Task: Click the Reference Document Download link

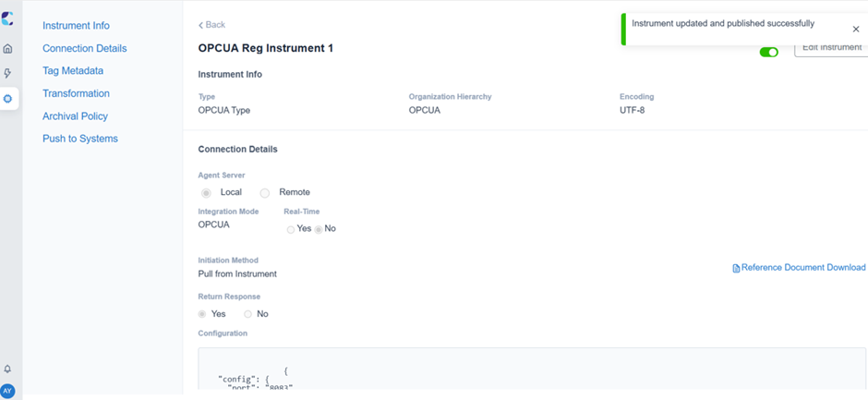Action: coord(803,268)
